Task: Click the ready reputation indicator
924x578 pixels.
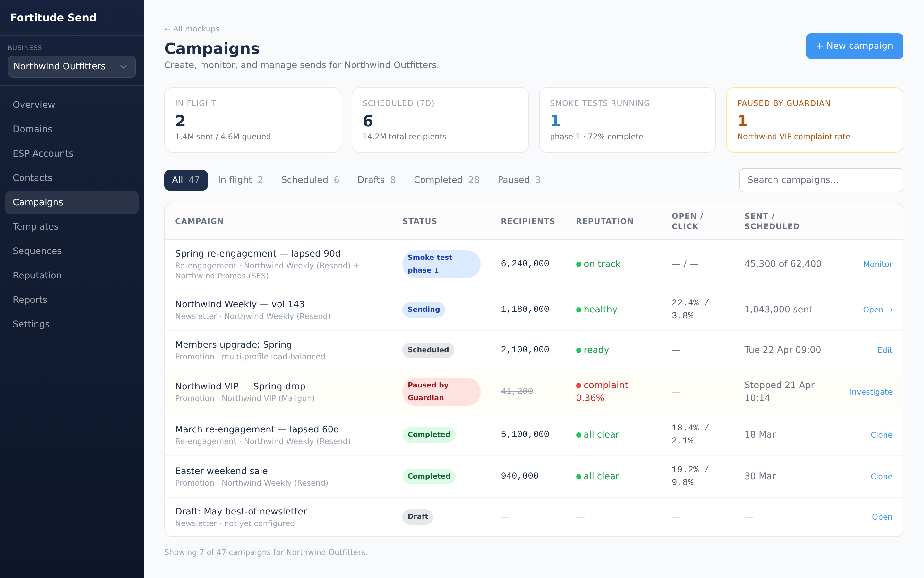Action: 593,350
